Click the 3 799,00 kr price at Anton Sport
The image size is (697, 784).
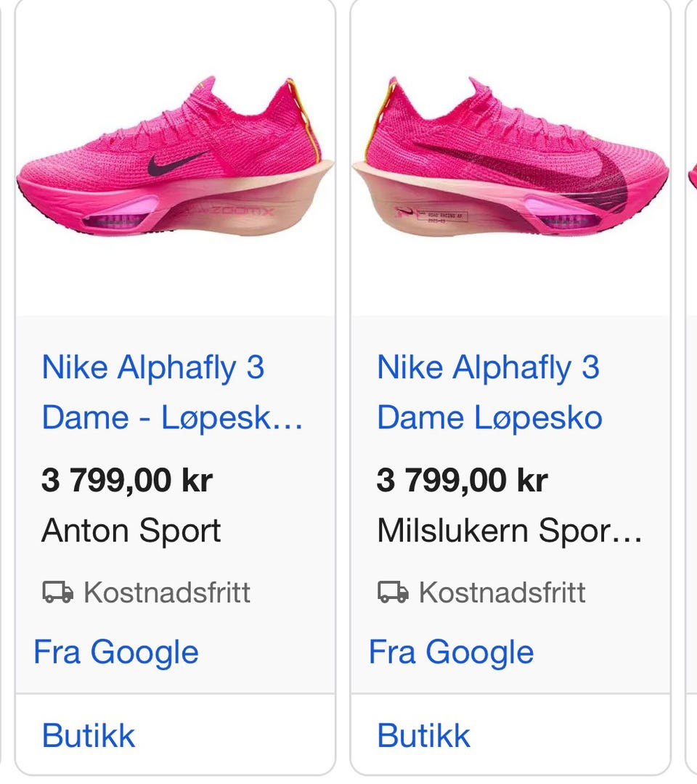click(127, 481)
